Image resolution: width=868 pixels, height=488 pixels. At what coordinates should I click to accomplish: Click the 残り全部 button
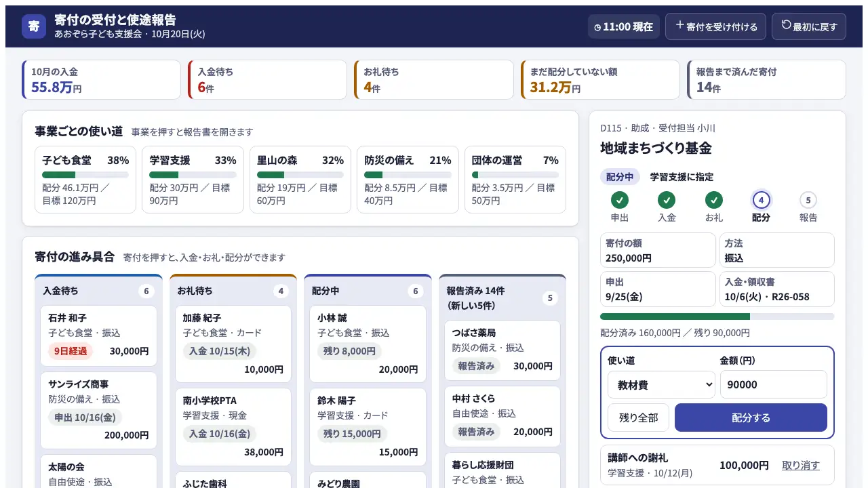click(x=638, y=418)
